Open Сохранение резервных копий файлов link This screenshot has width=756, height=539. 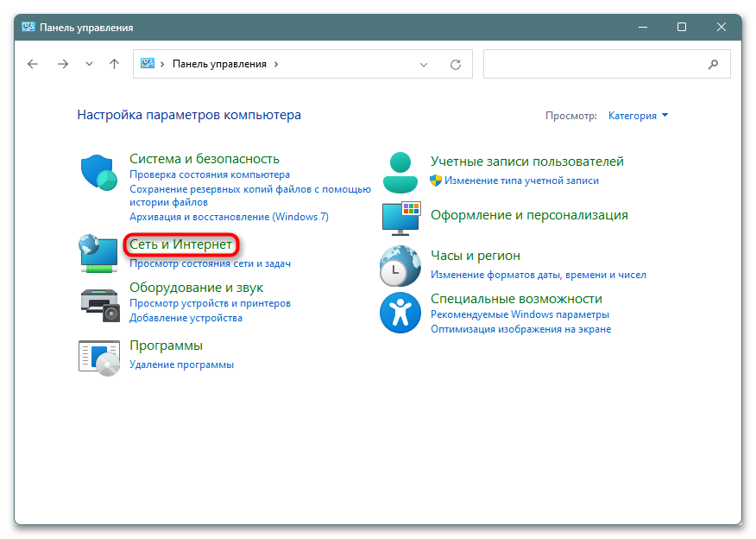250,195
